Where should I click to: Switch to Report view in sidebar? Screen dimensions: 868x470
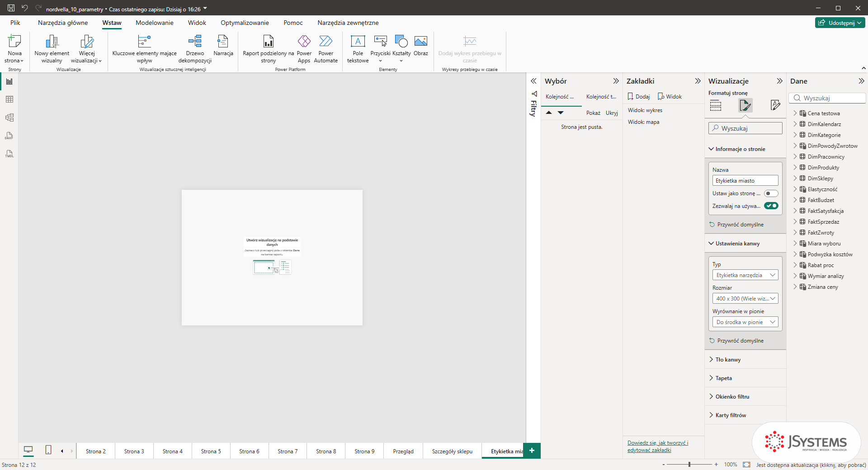tap(9, 81)
